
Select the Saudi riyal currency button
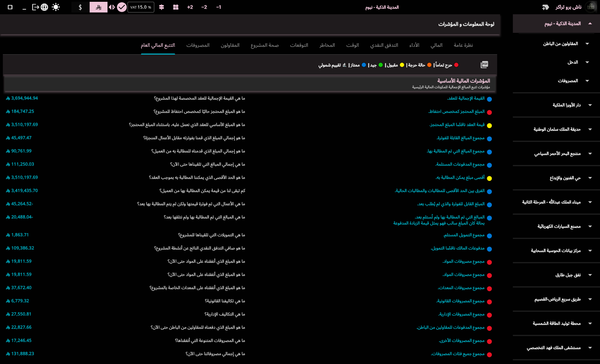(99, 7)
